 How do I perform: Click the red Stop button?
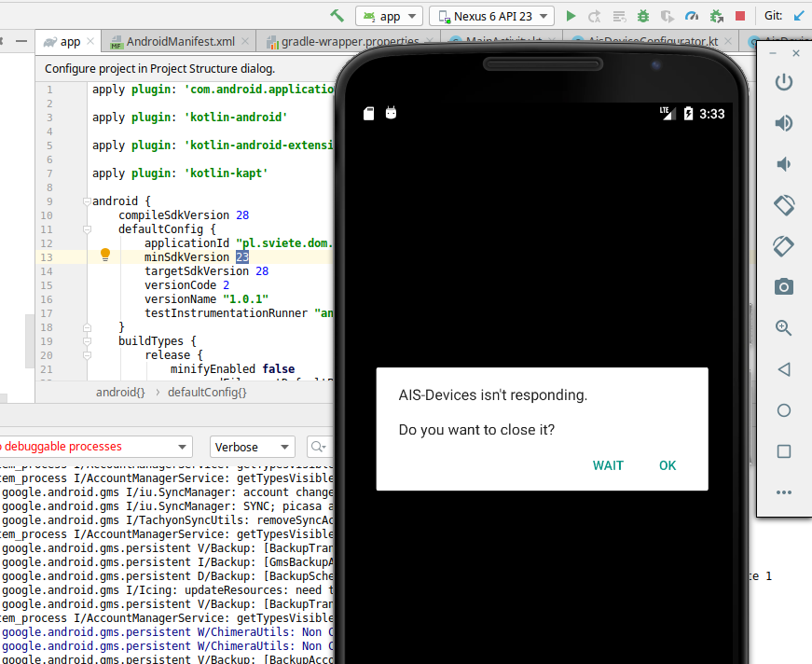pyautogui.click(x=740, y=16)
